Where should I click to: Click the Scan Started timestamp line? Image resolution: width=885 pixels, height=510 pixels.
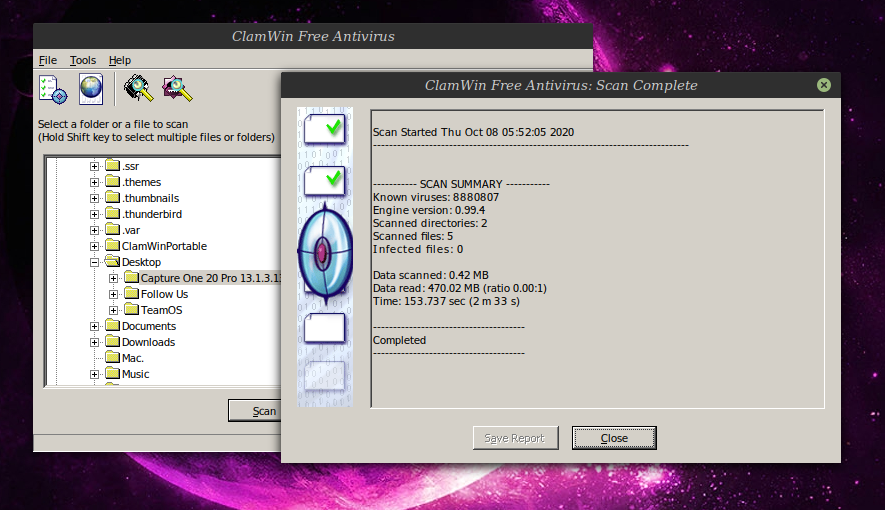[x=474, y=132]
